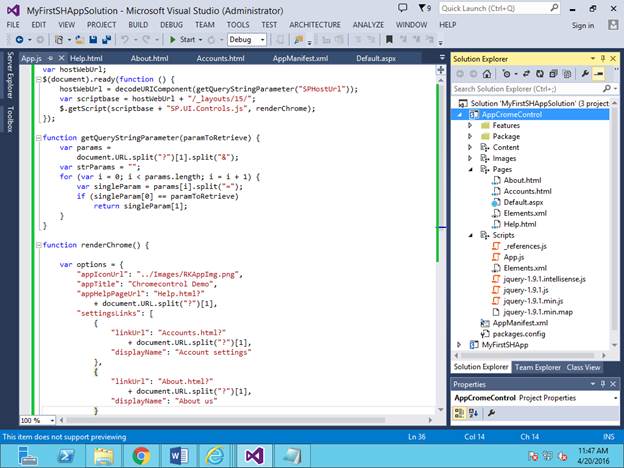This screenshot has width=624, height=468.
Task: Expand the Features folder
Action: coord(470,125)
